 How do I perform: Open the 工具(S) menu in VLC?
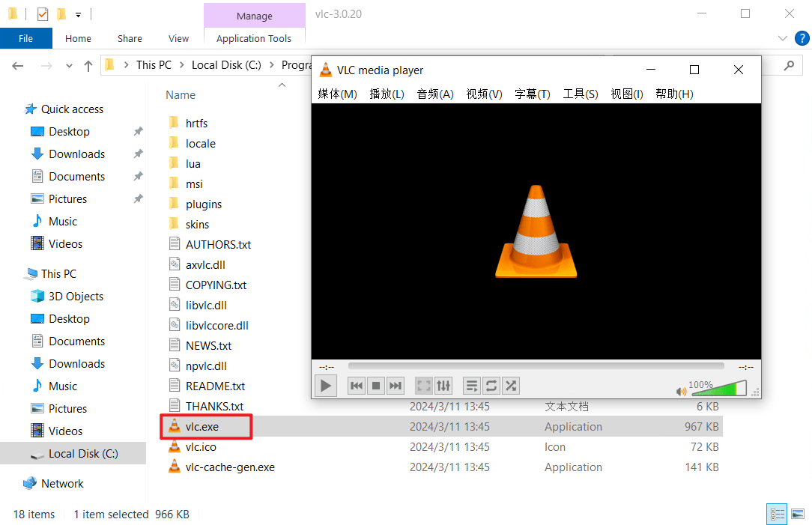[579, 94]
